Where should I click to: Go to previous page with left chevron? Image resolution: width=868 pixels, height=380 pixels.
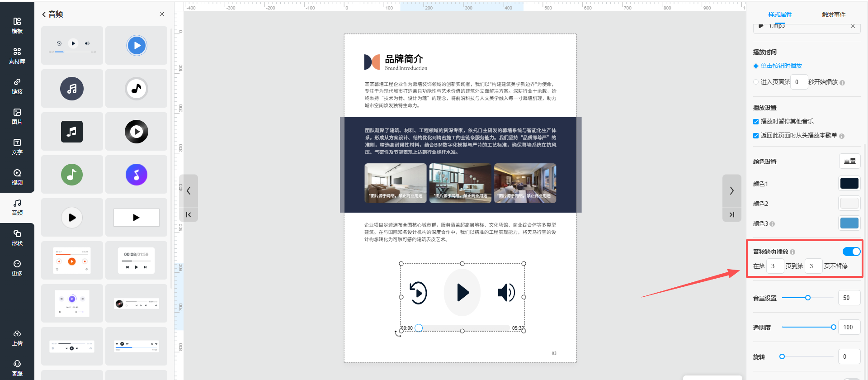point(189,191)
